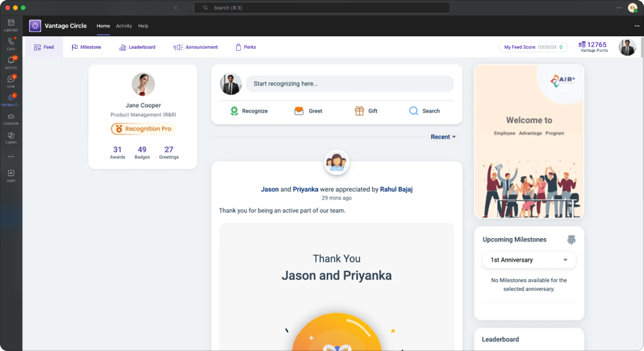Click the Recognize action
This screenshot has width=644, height=351.
click(x=249, y=111)
